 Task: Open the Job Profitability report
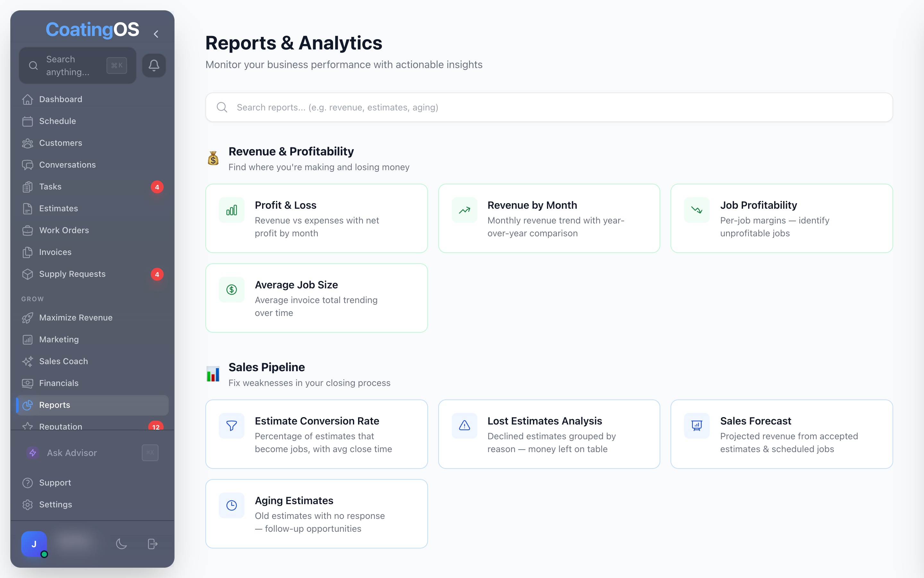click(x=782, y=218)
